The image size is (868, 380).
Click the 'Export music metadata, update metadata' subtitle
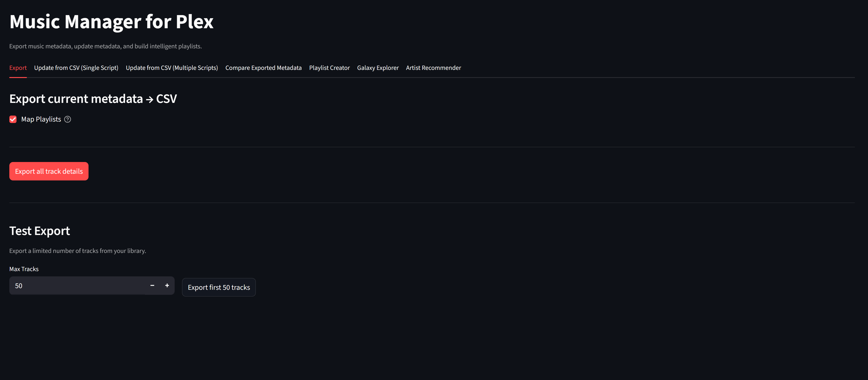(x=106, y=46)
